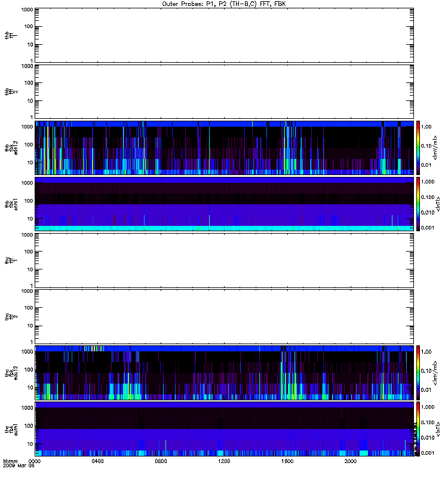Click the thb fbk scm1 spectrogram panel
Viewport: 448px width, 478px height.
pyautogui.click(x=225, y=204)
